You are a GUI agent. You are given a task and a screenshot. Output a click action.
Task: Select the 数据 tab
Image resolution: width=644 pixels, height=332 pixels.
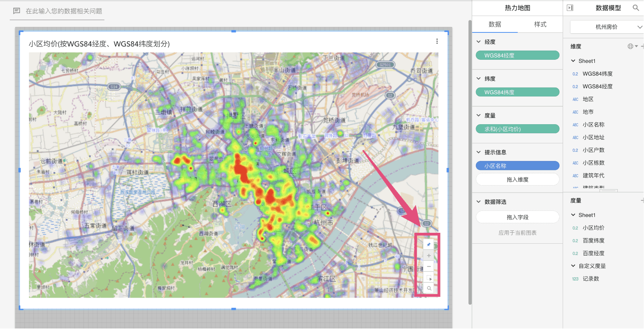click(x=495, y=24)
